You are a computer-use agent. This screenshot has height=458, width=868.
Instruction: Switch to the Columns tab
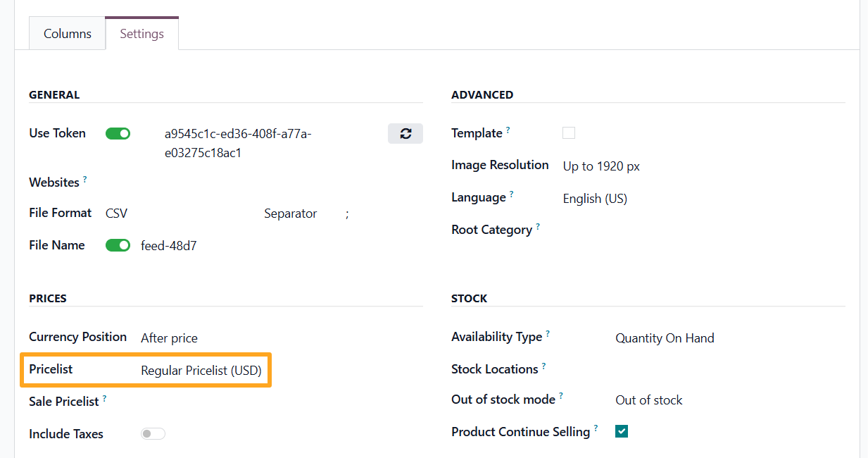coord(68,33)
